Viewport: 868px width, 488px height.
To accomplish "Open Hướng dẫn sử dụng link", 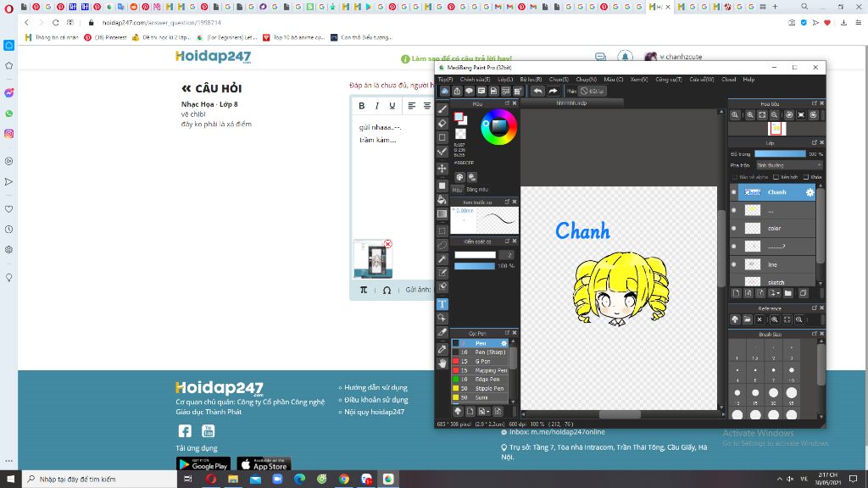I will click(x=376, y=387).
